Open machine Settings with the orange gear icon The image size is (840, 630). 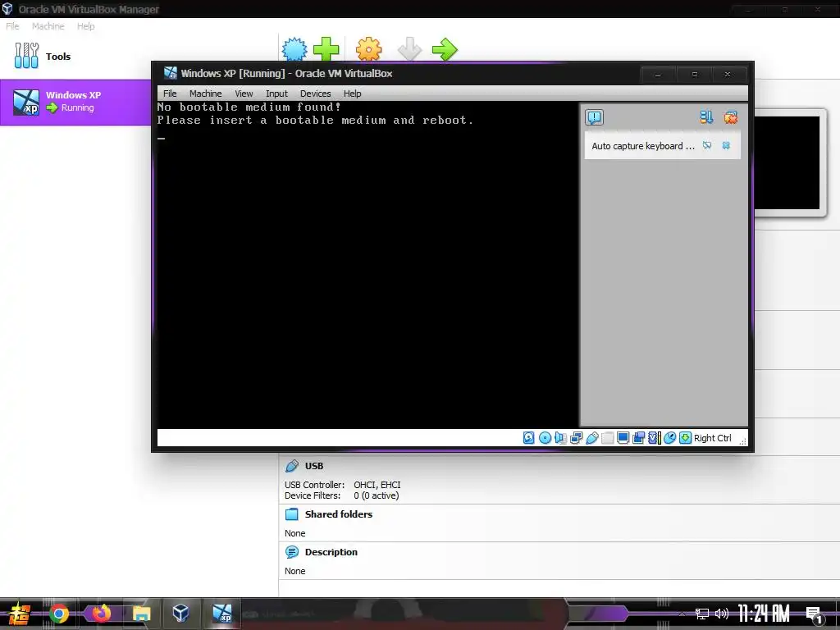click(x=369, y=49)
